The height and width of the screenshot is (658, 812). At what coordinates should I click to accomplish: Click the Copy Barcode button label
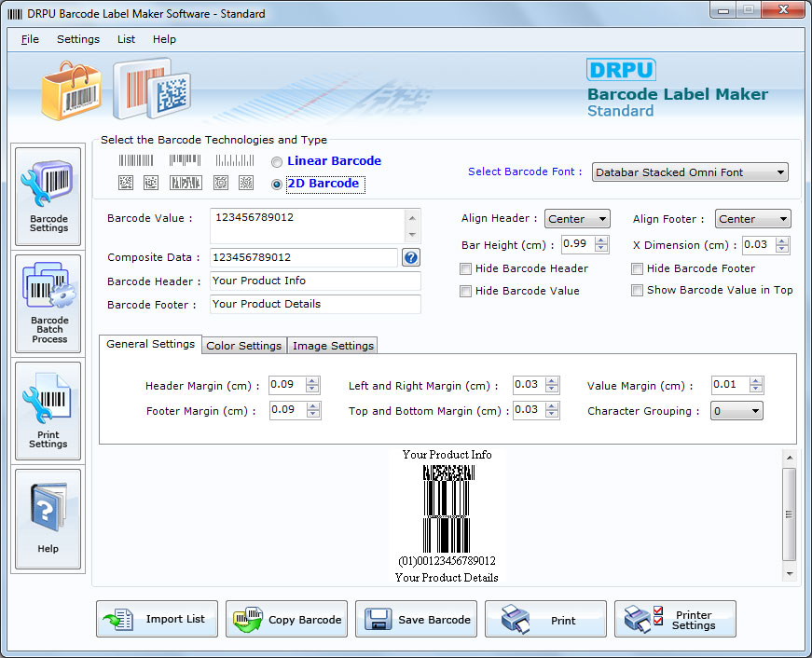(x=305, y=620)
